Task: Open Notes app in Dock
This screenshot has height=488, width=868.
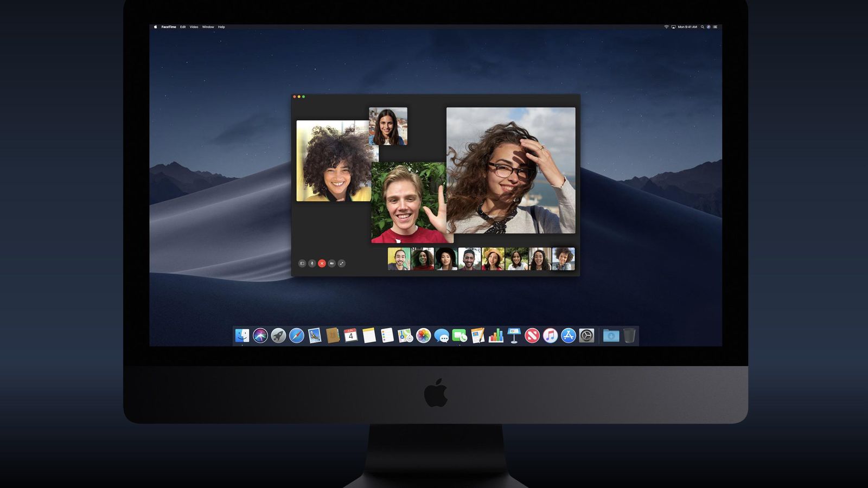Action: click(369, 336)
